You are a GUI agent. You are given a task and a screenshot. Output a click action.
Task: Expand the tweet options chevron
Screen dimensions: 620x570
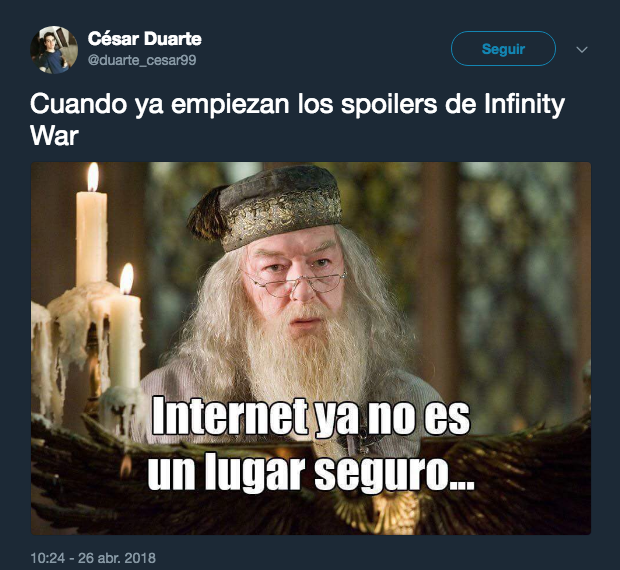tap(582, 49)
